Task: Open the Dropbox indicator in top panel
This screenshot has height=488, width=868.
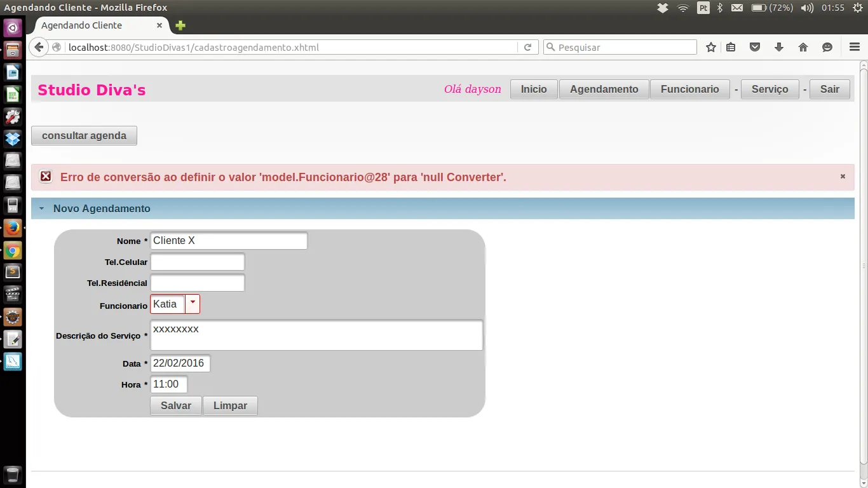Action: pyautogui.click(x=663, y=8)
